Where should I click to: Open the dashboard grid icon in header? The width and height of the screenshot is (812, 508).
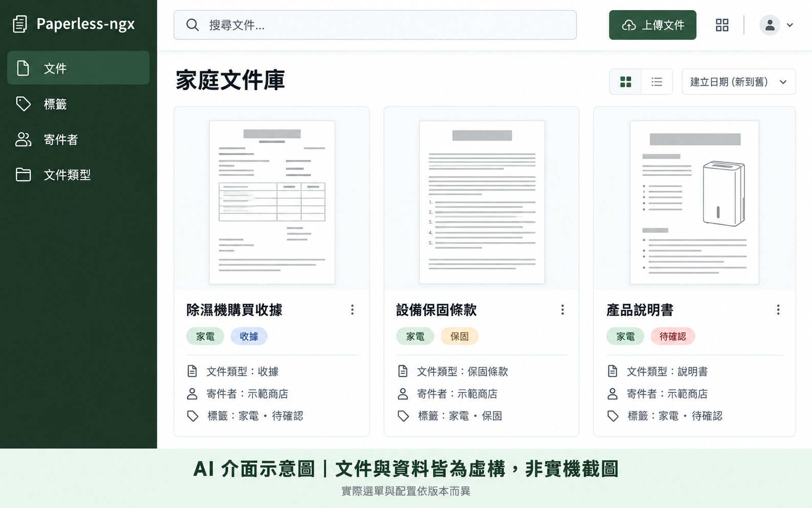tap(722, 25)
